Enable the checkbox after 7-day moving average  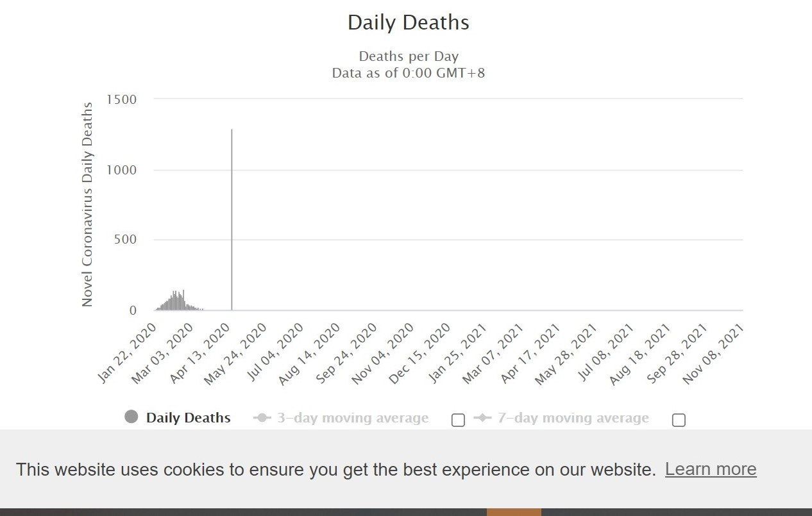point(679,420)
